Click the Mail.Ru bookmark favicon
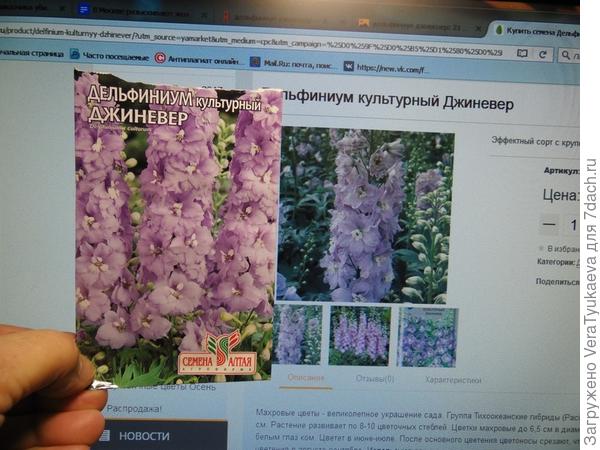This screenshot has height=450, width=600. [x=255, y=62]
